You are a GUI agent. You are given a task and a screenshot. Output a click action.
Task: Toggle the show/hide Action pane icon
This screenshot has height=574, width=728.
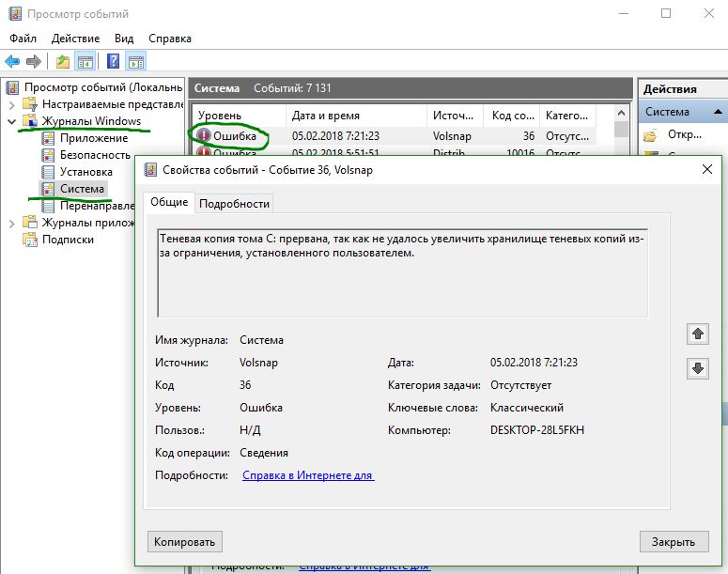pos(136,61)
